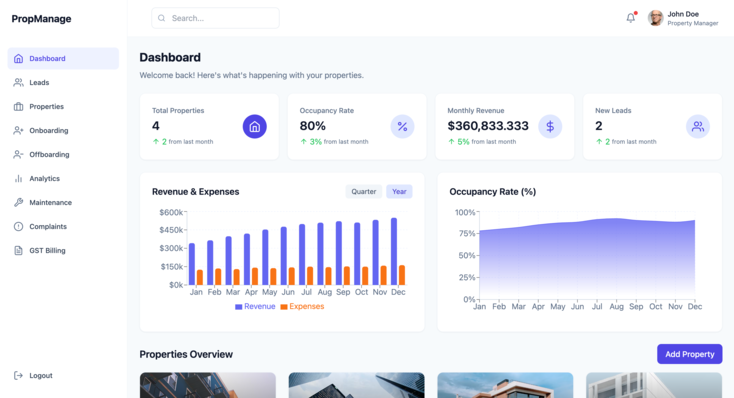Switch chart to Year view
Screen dimensions: 734x398
click(399, 192)
